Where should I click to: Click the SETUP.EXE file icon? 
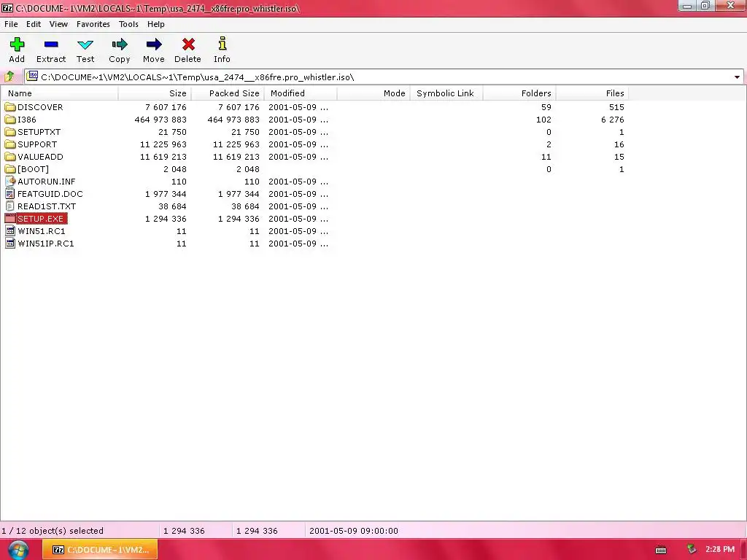[10, 218]
